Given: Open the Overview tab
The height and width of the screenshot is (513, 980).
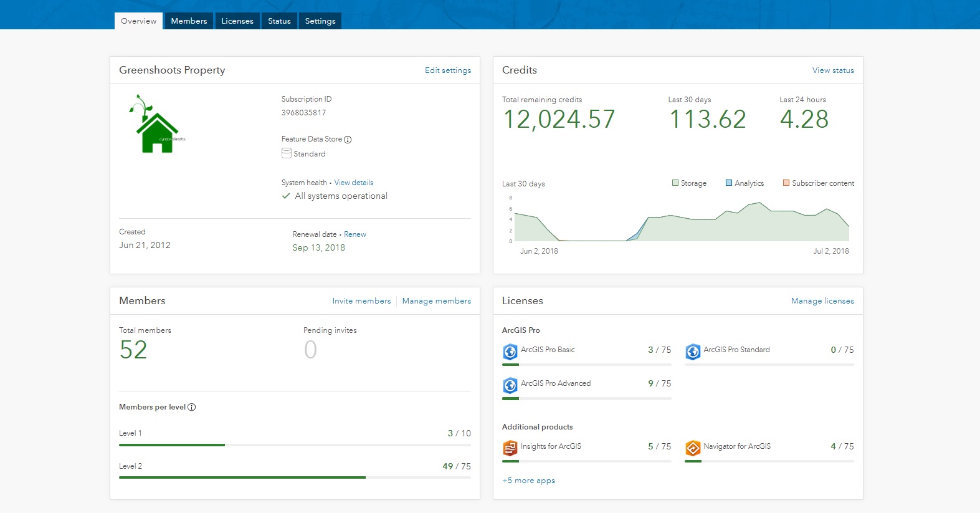Looking at the screenshot, I should [x=138, y=21].
